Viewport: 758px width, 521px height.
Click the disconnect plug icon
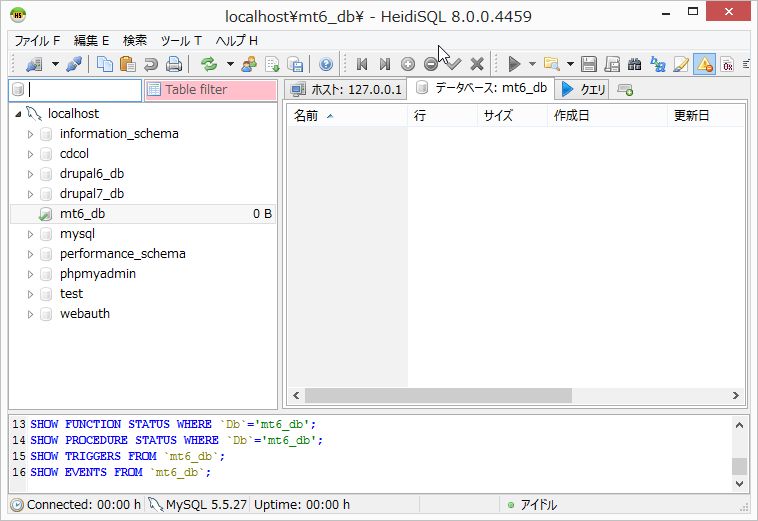coord(74,64)
